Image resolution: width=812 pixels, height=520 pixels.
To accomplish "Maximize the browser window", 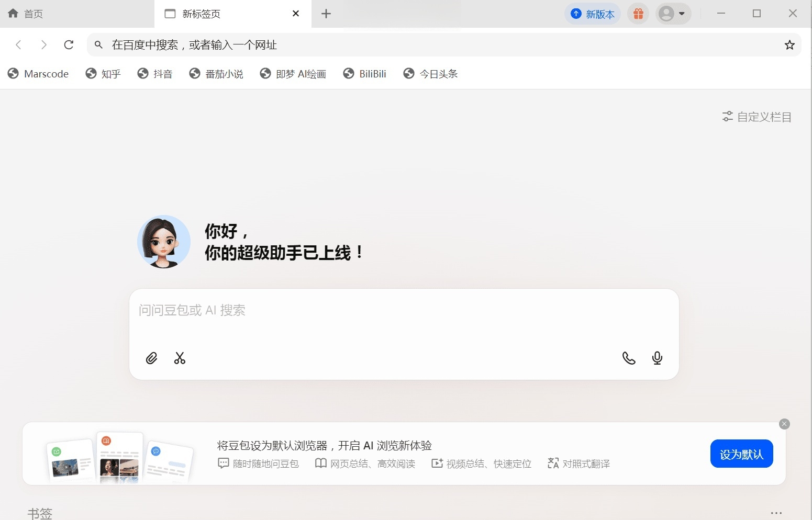I will click(x=757, y=14).
